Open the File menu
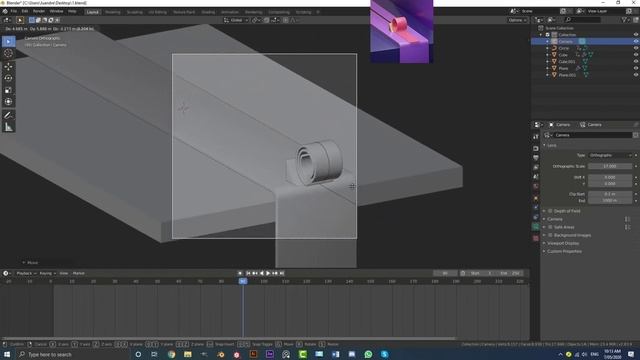This screenshot has height=360, width=640. pos(14,11)
